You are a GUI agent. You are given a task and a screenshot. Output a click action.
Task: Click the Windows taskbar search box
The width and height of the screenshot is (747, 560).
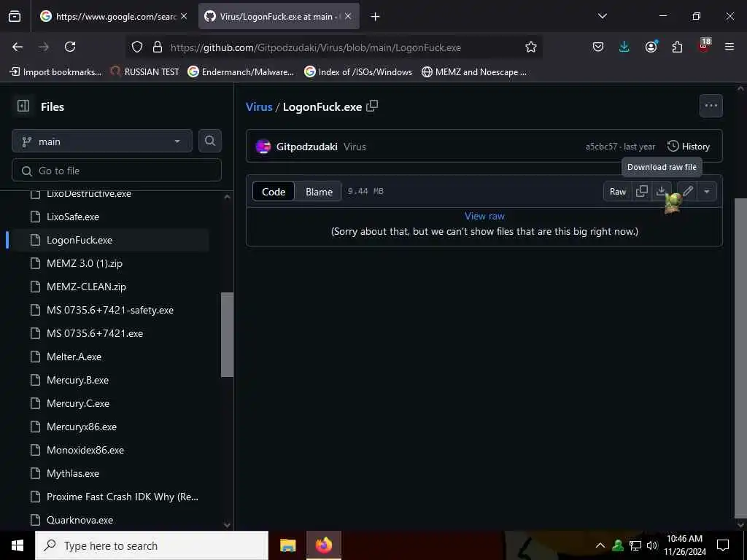pos(152,545)
